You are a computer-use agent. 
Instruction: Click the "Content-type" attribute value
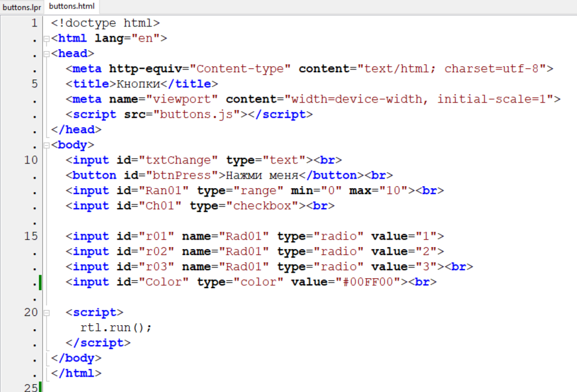[240, 69]
